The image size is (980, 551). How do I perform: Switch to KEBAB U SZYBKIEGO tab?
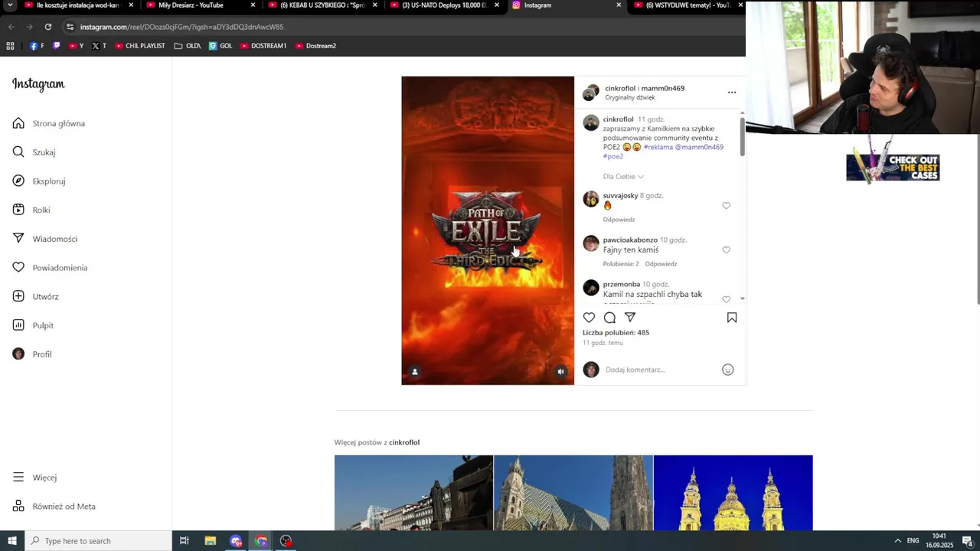point(322,5)
